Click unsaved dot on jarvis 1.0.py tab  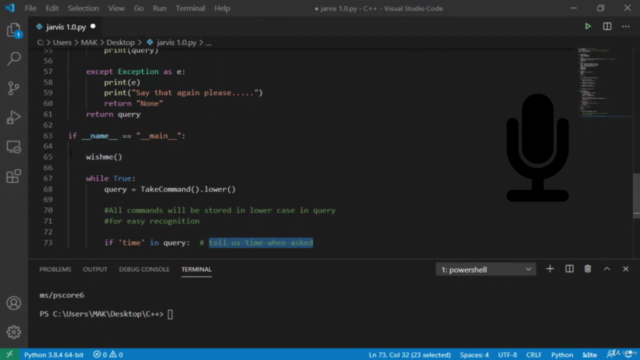(x=93, y=27)
